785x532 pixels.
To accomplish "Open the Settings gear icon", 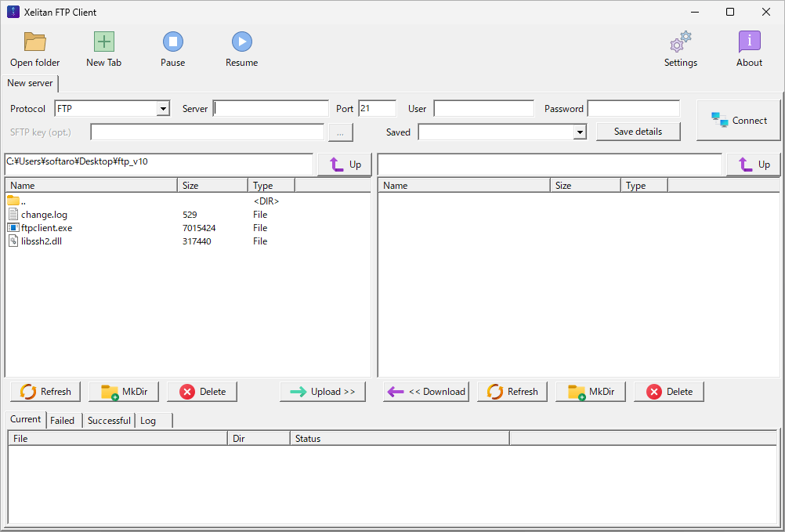I will click(680, 42).
